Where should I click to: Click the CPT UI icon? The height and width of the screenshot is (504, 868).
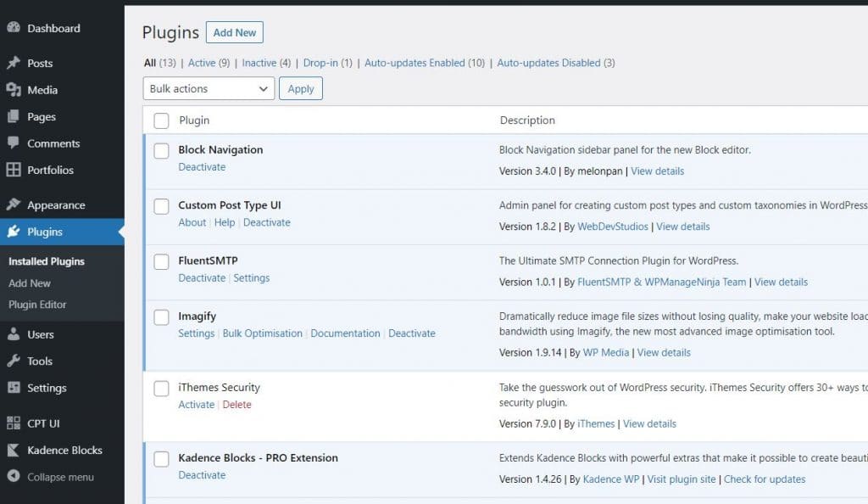pos(14,423)
